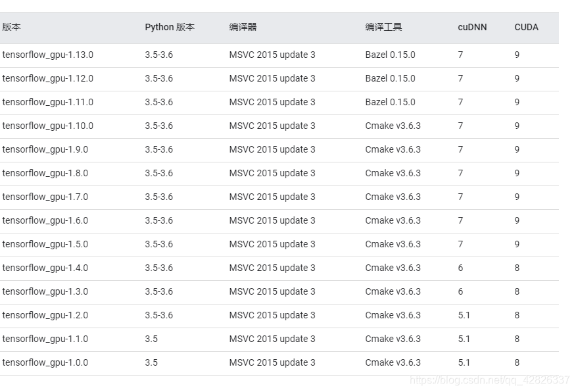Click cuDNN value 5.1 in tensorflow_gpu-1.2.0 row
This screenshot has width=576, height=392.
[464, 315]
